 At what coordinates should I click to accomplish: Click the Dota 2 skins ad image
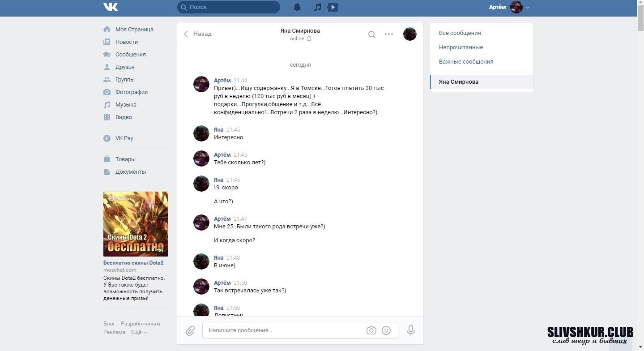(x=136, y=224)
